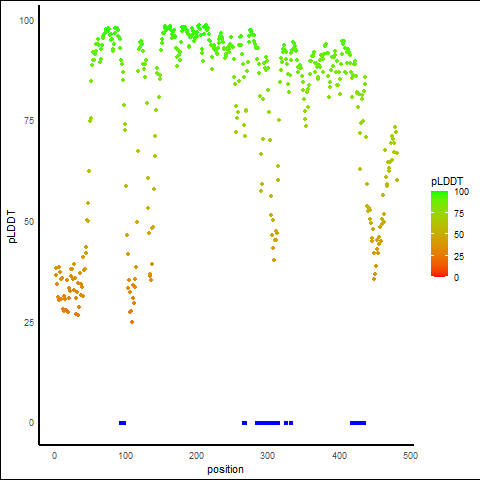Click the vertical pLDDT y-axis title

[x=12, y=226]
